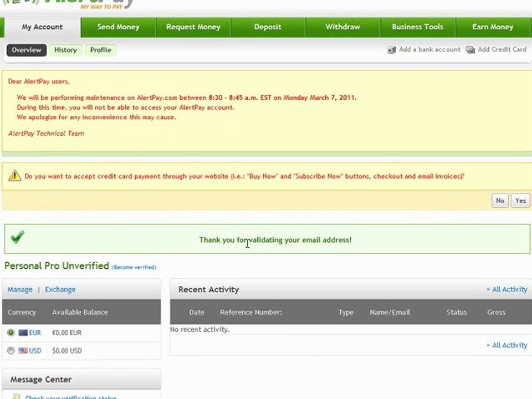Click the credit card icon
Image resolution: width=532 pixels, height=399 pixels.
pyautogui.click(x=470, y=50)
